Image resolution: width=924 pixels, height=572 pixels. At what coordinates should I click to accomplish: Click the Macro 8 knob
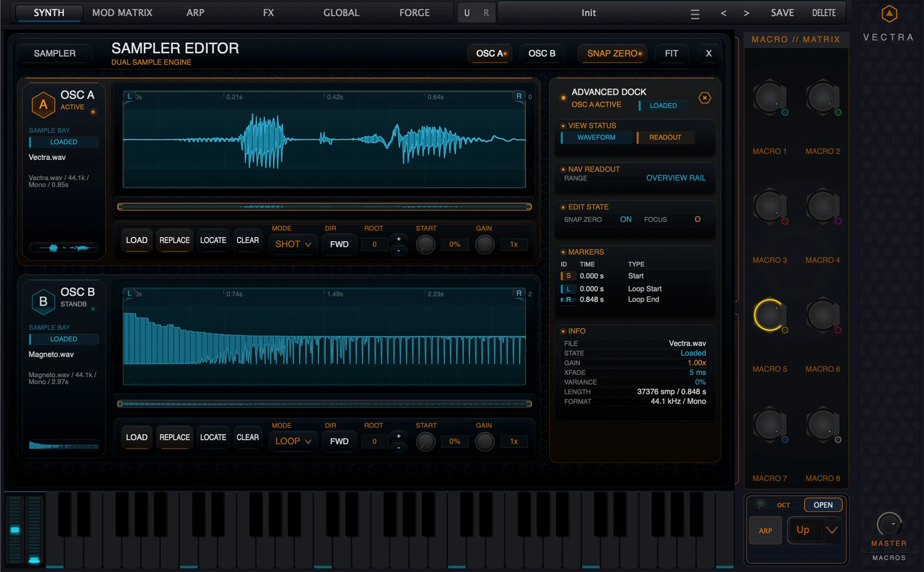(822, 424)
